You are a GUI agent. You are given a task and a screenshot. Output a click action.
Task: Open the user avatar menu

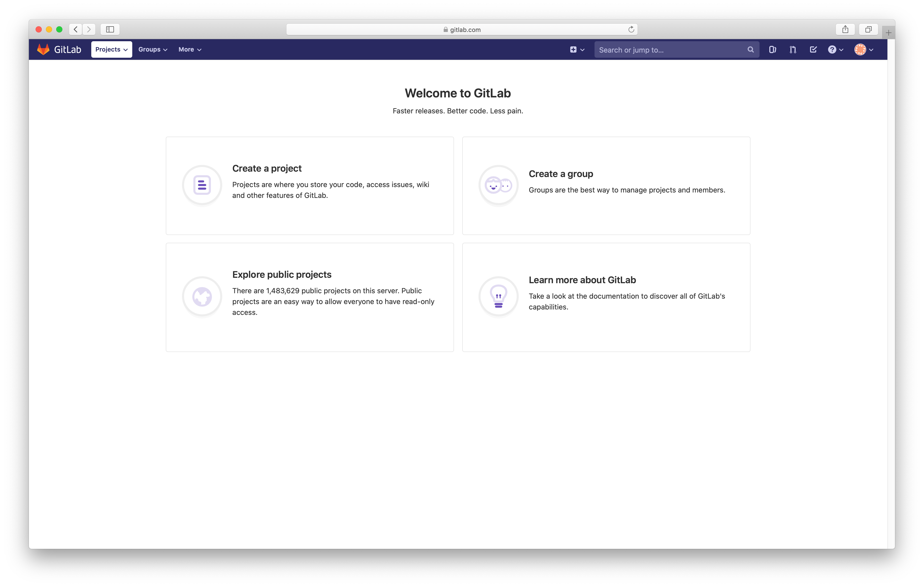[864, 49]
